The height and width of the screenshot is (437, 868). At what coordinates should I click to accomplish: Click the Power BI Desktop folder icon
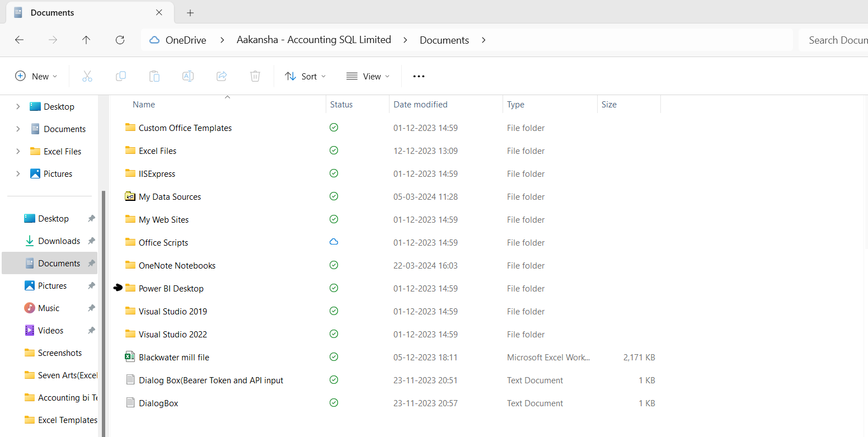coord(130,288)
